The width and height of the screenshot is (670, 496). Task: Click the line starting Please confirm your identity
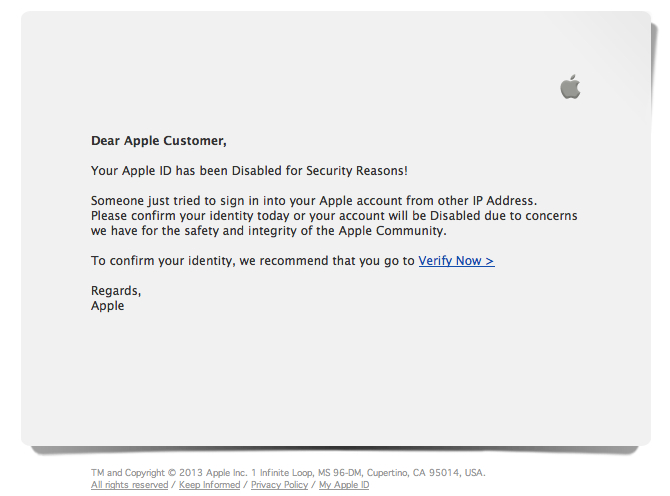point(334,216)
